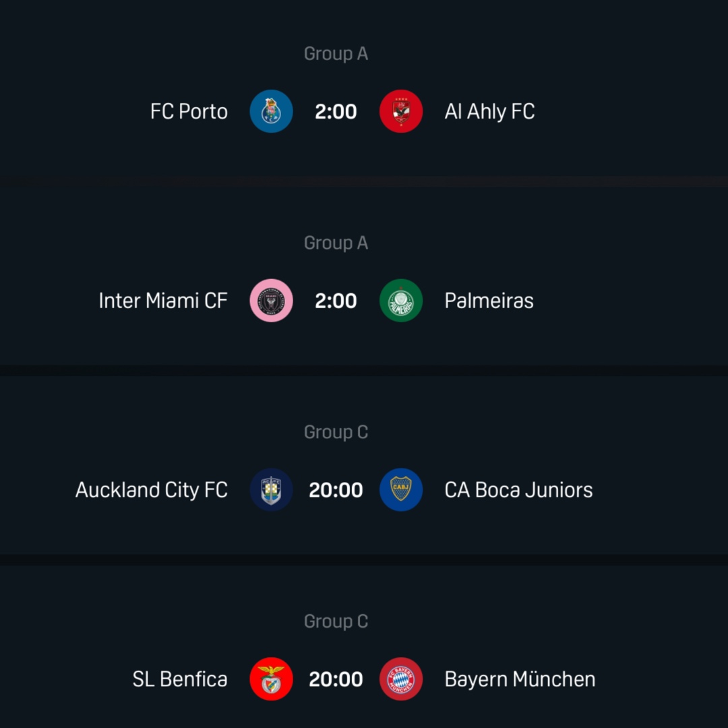Tap the Bayern München team name
The width and height of the screenshot is (728, 728).
tap(520, 679)
